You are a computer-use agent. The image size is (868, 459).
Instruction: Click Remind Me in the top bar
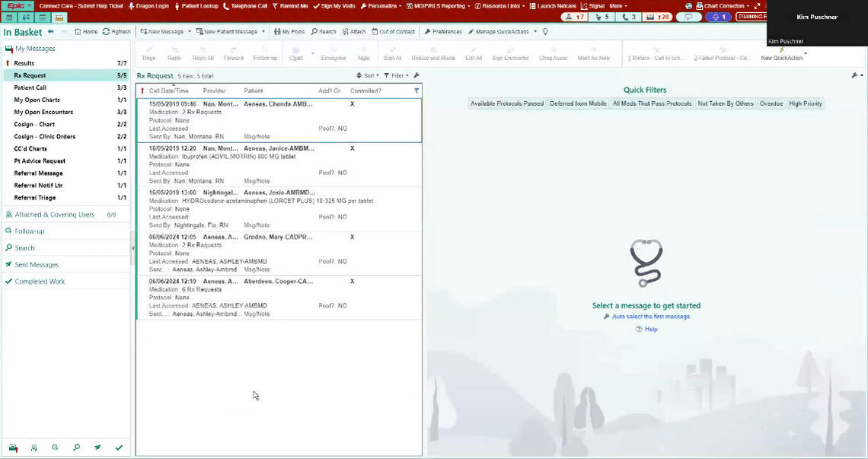[290, 6]
